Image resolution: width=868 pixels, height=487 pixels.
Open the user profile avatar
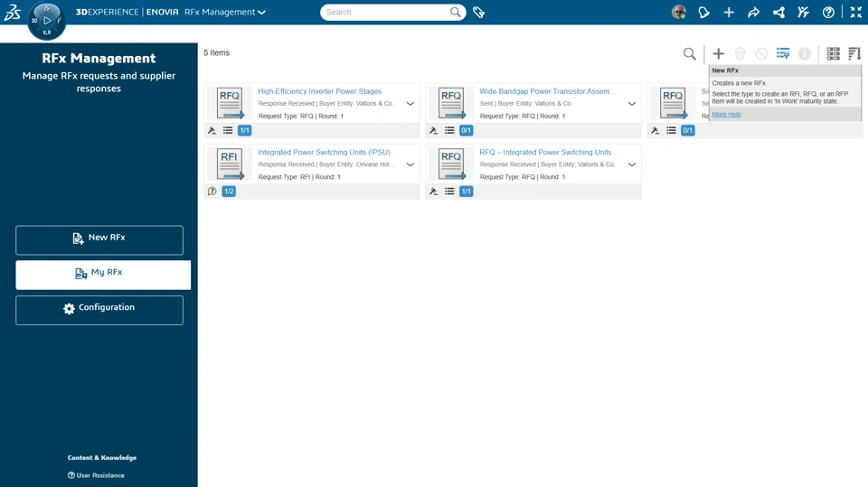point(679,12)
